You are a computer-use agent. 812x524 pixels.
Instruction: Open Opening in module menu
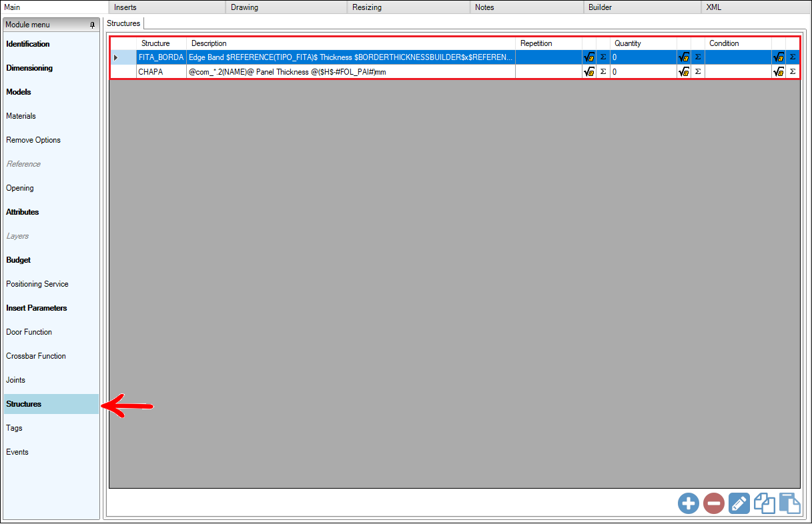51,188
